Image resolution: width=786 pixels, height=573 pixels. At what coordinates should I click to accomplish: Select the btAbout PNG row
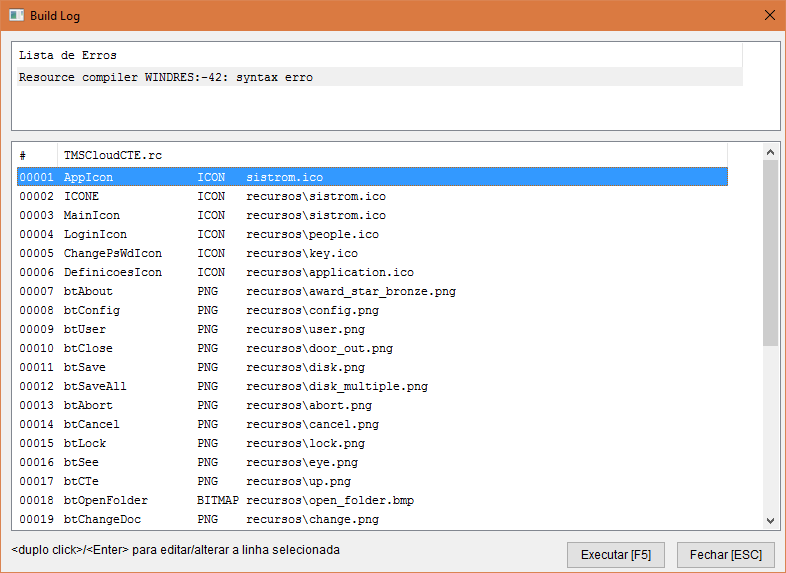tap(372, 291)
